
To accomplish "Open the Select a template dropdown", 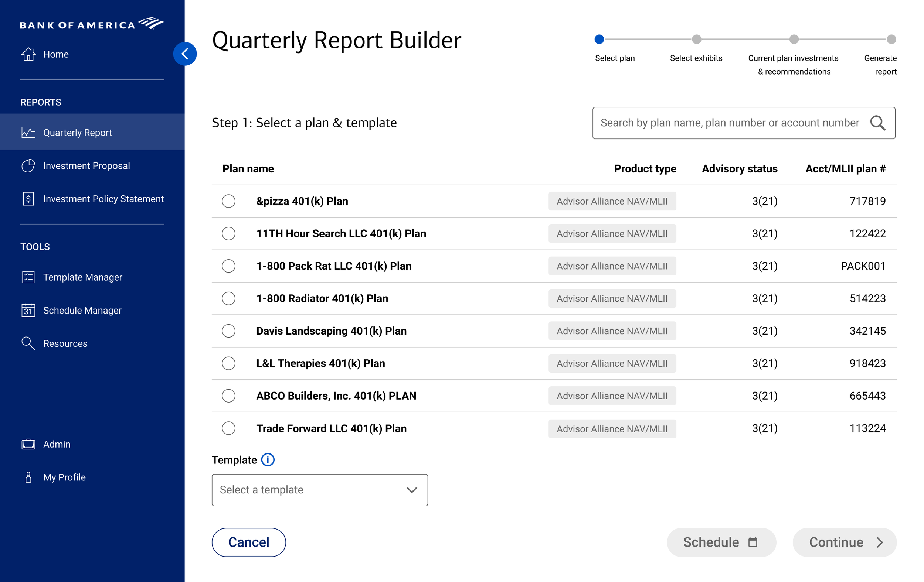I will [x=319, y=490].
